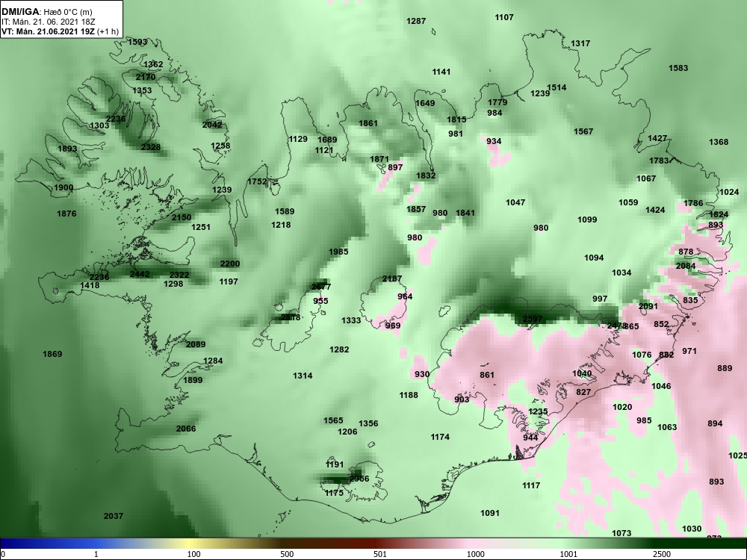Click the 1141 value in the north sea
This screenshot has width=747, height=560.
click(441, 72)
